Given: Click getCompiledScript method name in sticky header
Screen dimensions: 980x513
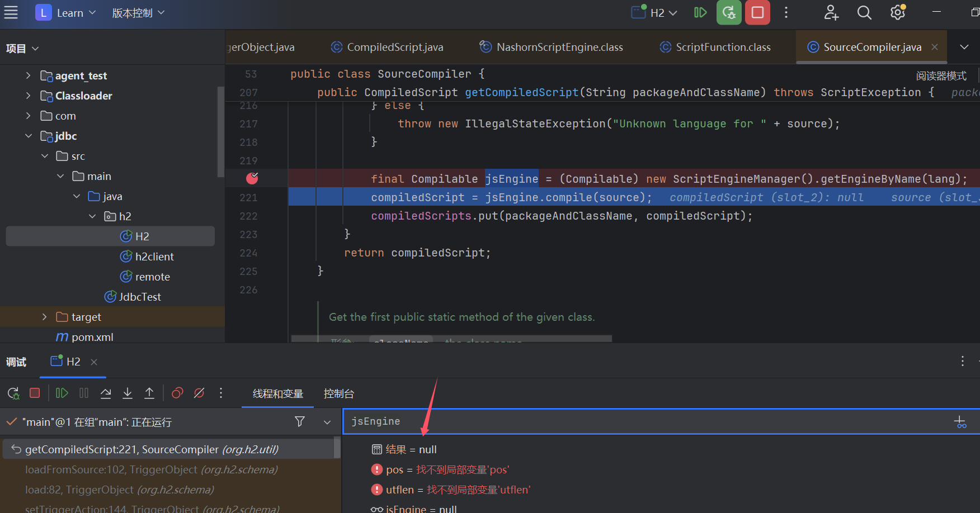Looking at the screenshot, I should (x=521, y=92).
